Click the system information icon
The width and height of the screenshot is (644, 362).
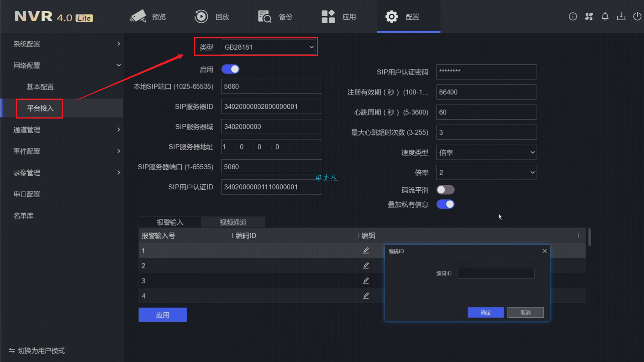(x=573, y=16)
